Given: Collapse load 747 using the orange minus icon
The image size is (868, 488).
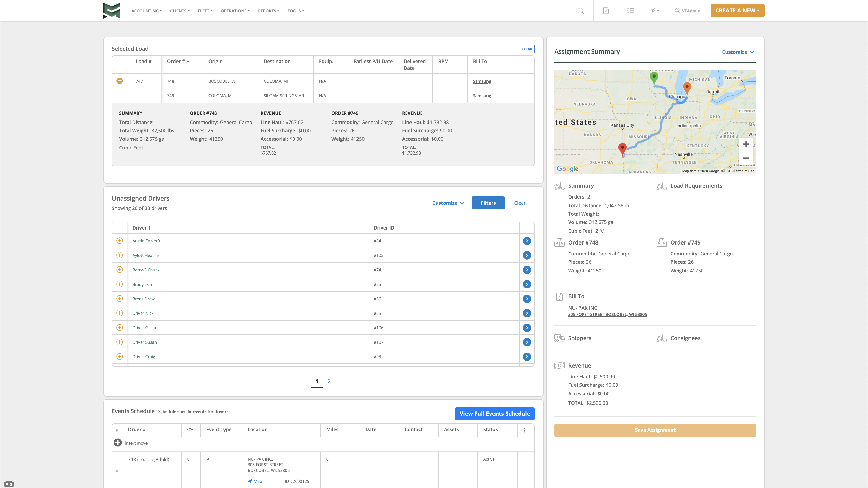Looking at the screenshot, I should [x=119, y=81].
